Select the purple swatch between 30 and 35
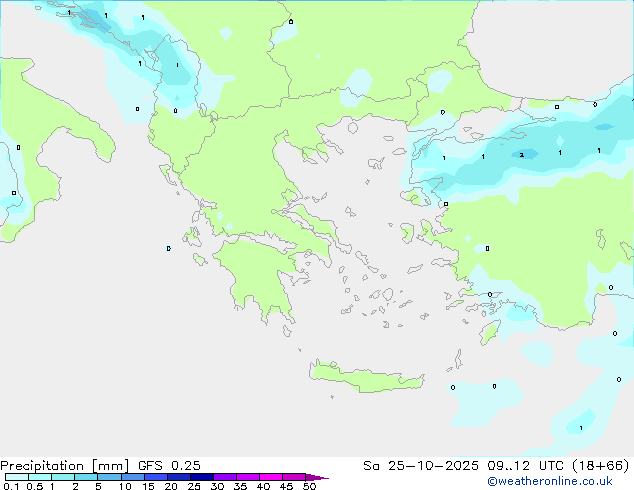This screenshot has width=634, height=490. (x=225, y=477)
